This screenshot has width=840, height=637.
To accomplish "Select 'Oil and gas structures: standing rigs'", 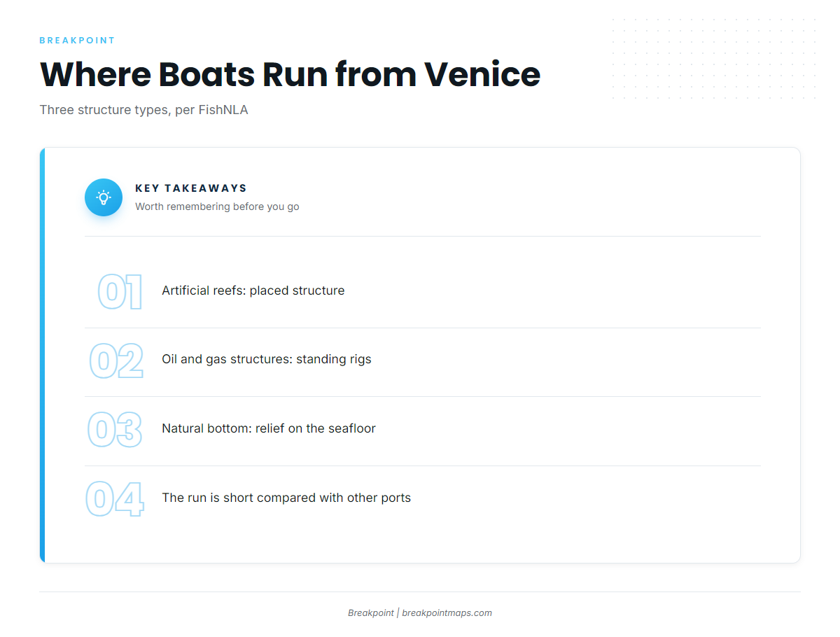I will point(266,359).
